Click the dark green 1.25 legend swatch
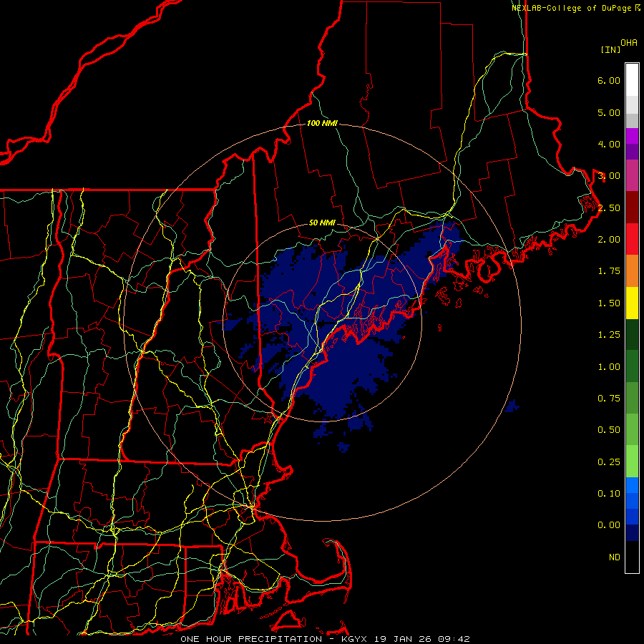The width and height of the screenshot is (644, 644). (632, 334)
